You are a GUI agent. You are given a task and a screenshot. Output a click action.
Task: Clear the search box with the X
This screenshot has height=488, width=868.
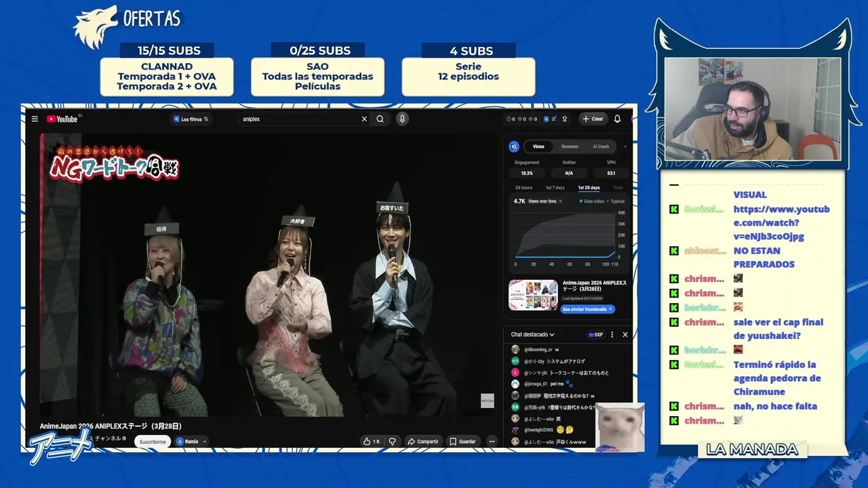(364, 119)
